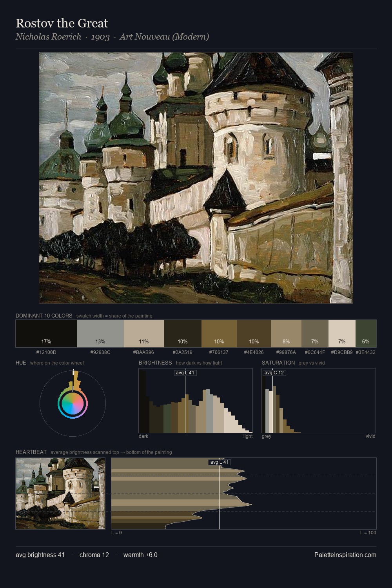This screenshot has width=392, height=588.
Task: Pick the #2A2519 dark brown swatch
Action: click(183, 334)
